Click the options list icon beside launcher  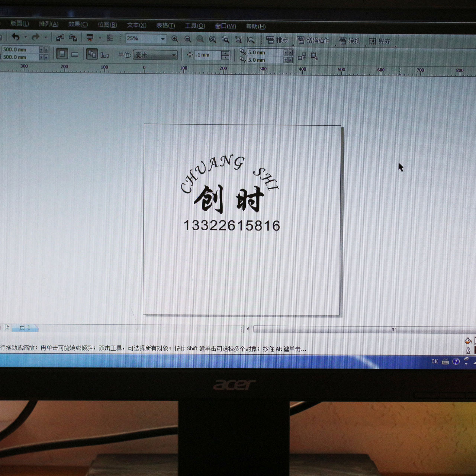click(110, 38)
